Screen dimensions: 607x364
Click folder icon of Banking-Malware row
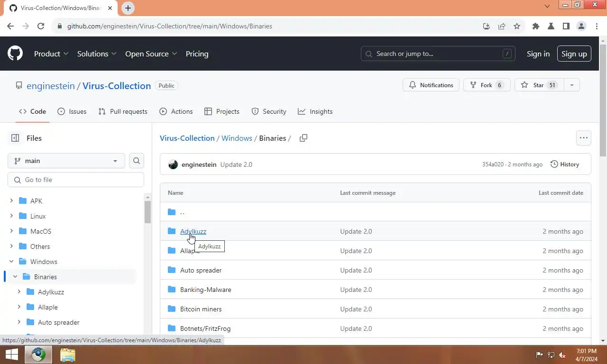tap(172, 289)
